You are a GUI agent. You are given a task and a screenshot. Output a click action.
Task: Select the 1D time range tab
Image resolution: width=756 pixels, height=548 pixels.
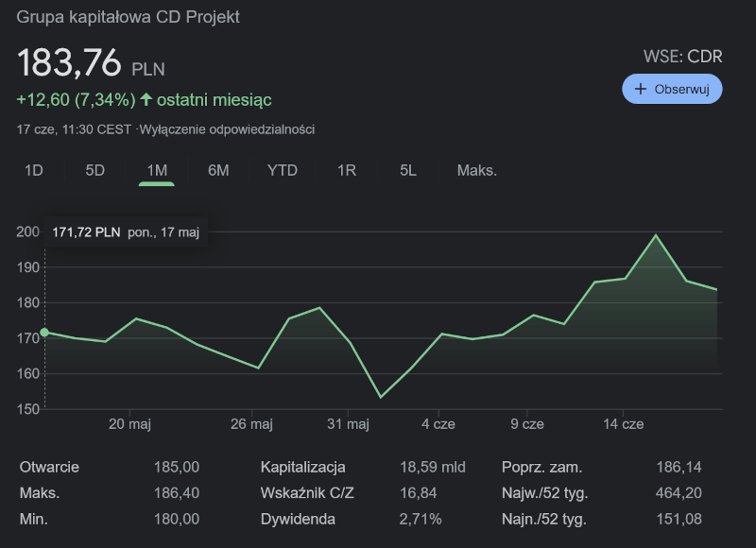coord(34,170)
